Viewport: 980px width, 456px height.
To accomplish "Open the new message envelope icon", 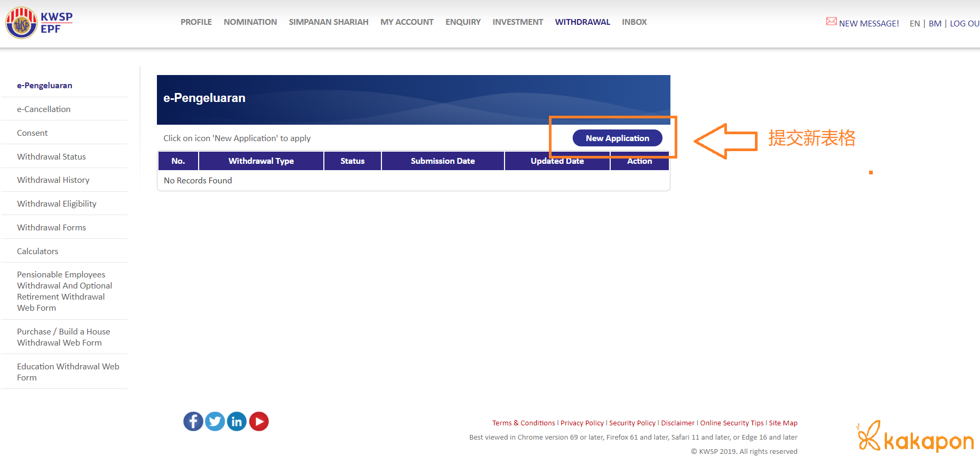I will coord(831,22).
